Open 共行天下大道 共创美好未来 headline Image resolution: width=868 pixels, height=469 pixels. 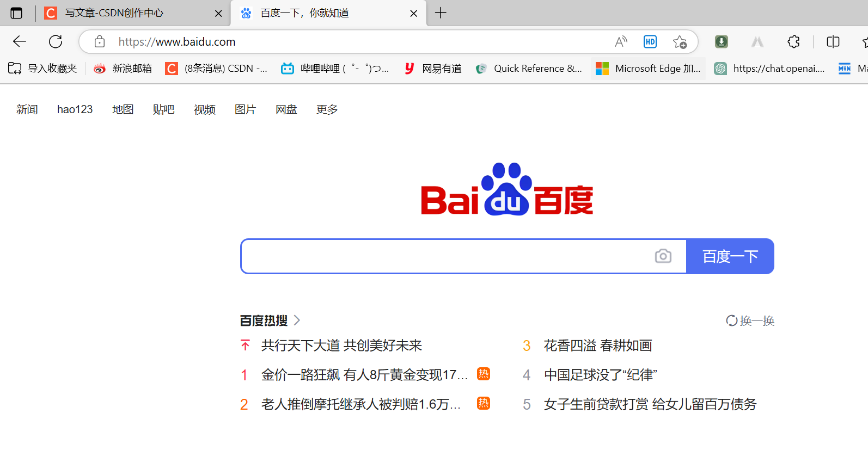click(342, 345)
